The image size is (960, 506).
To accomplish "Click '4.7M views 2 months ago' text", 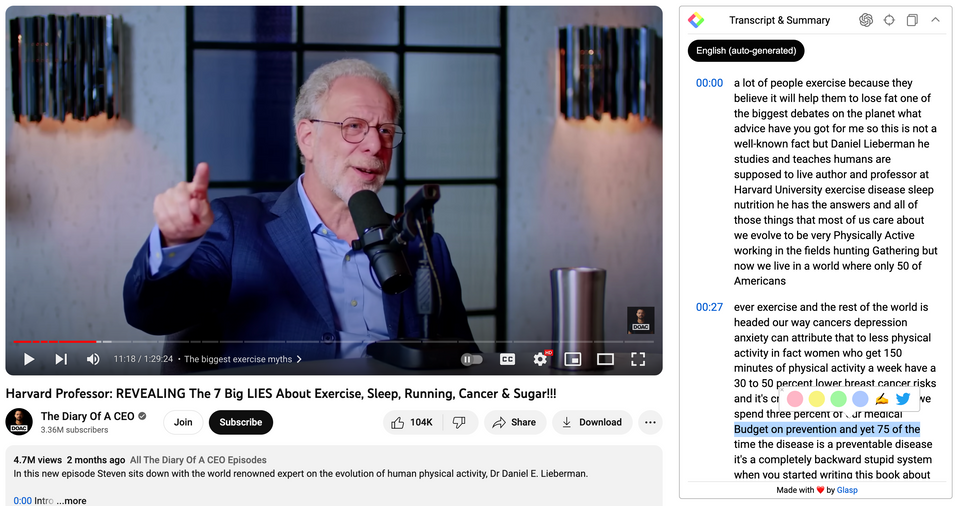I will tap(69, 460).
